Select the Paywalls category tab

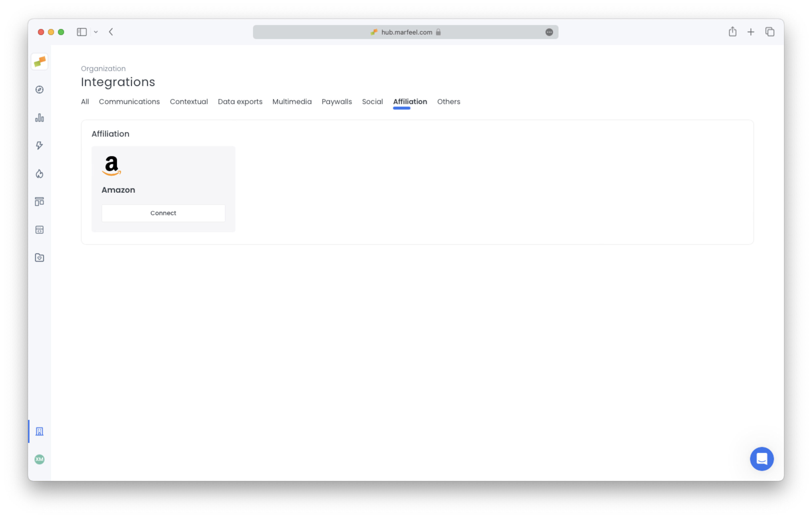point(336,102)
